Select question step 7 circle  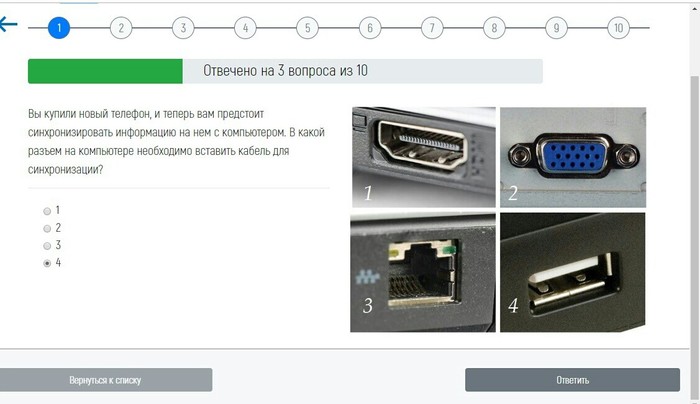pyautogui.click(x=432, y=28)
